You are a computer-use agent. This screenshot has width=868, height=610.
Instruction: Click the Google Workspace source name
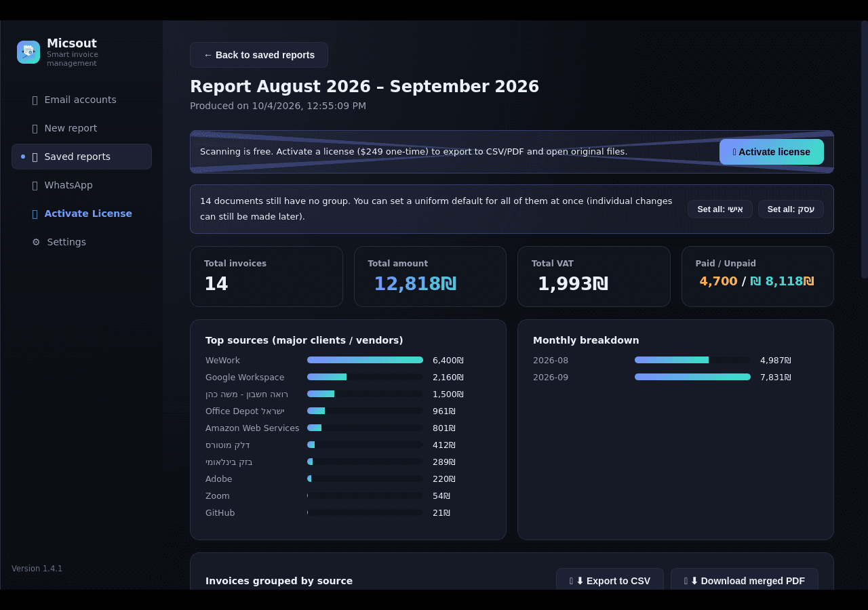245,378
